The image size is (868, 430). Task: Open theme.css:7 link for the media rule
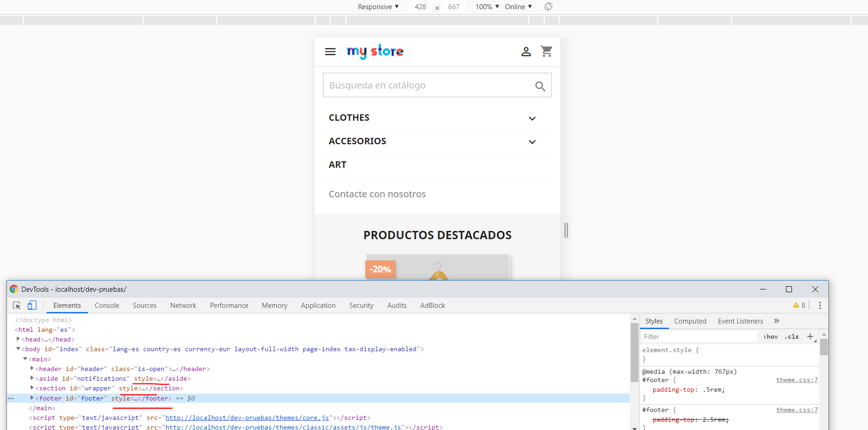[x=797, y=380]
